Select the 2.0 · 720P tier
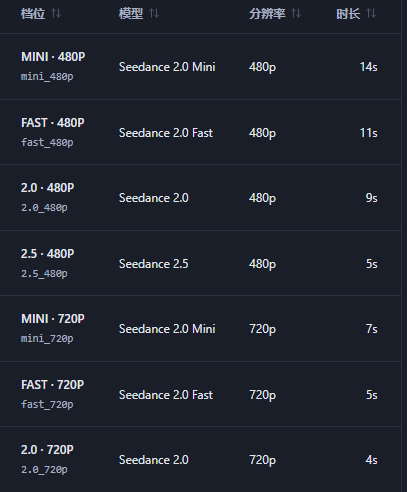Image resolution: width=407 pixels, height=492 pixels. [x=200, y=459]
